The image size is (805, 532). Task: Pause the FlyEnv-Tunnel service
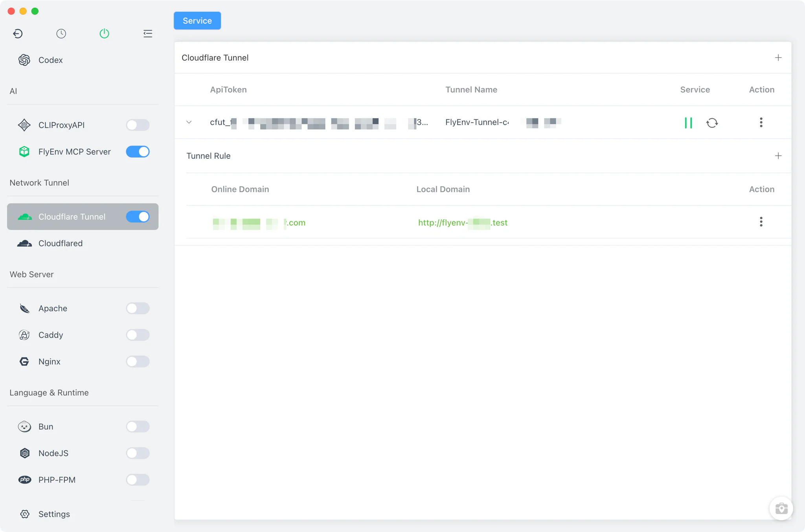click(x=688, y=123)
